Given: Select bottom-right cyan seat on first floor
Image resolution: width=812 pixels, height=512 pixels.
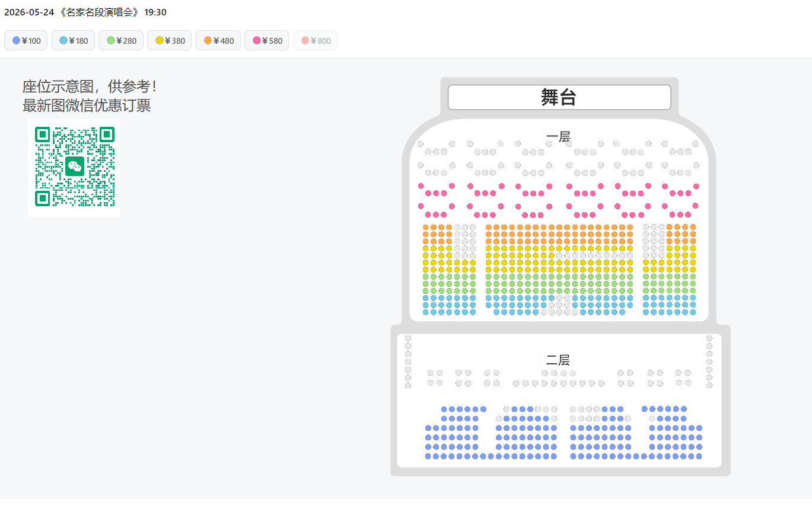Looking at the screenshot, I should coord(693,312).
